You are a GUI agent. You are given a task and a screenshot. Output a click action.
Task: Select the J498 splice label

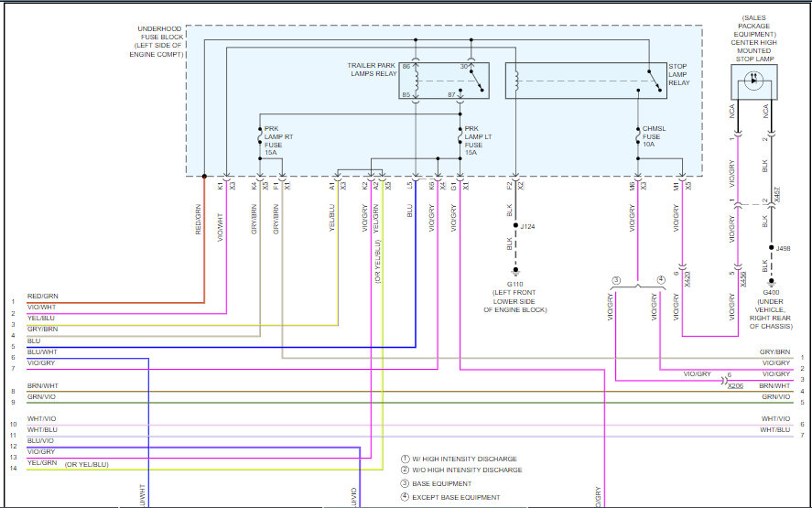pyautogui.click(x=783, y=249)
